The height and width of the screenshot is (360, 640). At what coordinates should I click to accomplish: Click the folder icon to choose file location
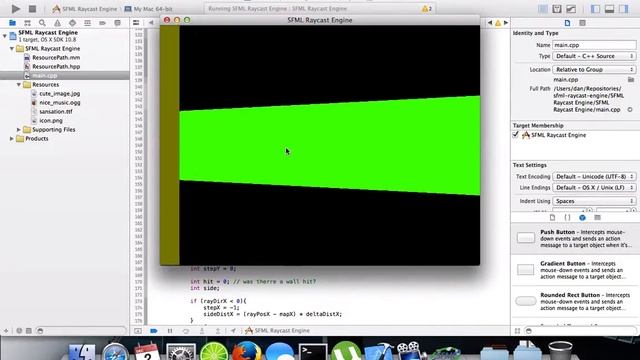coord(631,80)
